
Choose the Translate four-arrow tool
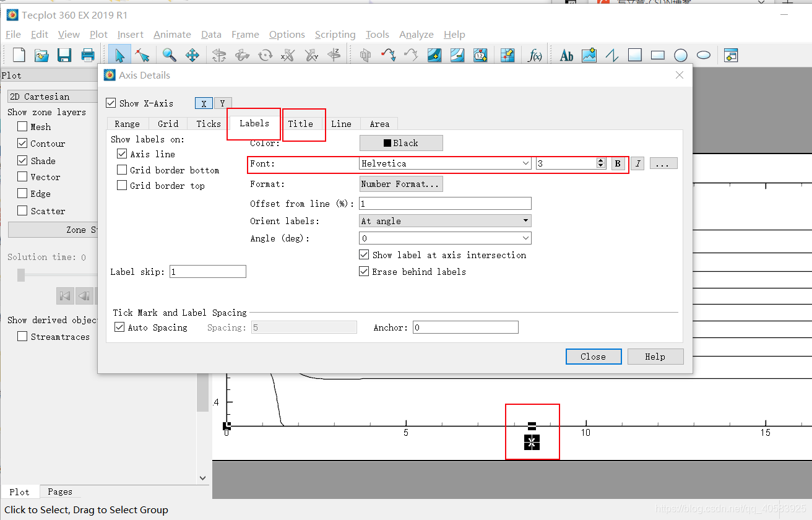pyautogui.click(x=192, y=55)
